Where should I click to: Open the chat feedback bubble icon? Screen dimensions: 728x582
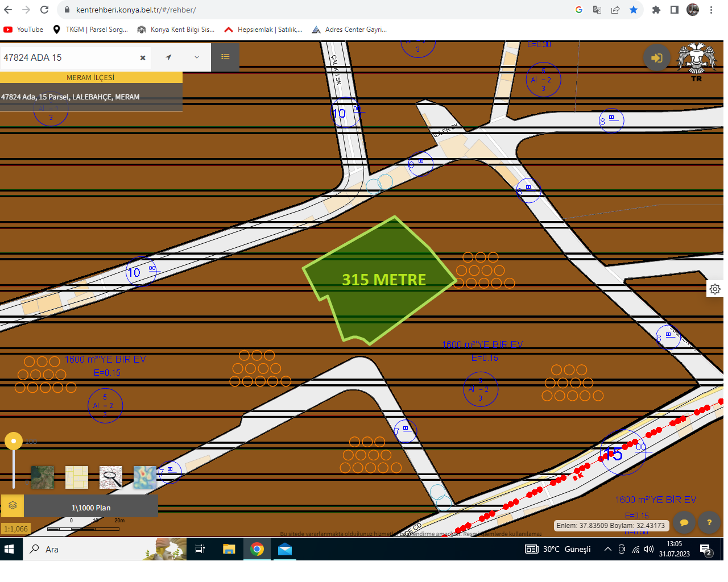coord(684,522)
